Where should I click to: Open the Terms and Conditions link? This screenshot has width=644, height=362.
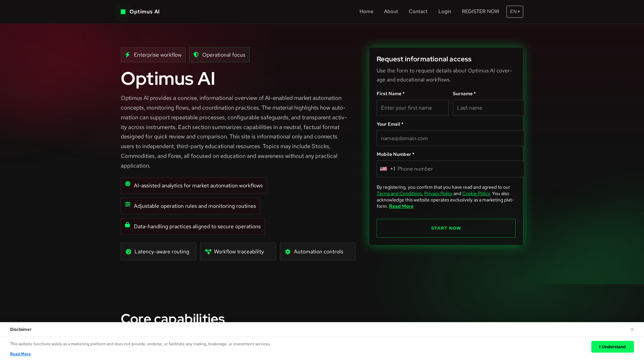pyautogui.click(x=399, y=193)
